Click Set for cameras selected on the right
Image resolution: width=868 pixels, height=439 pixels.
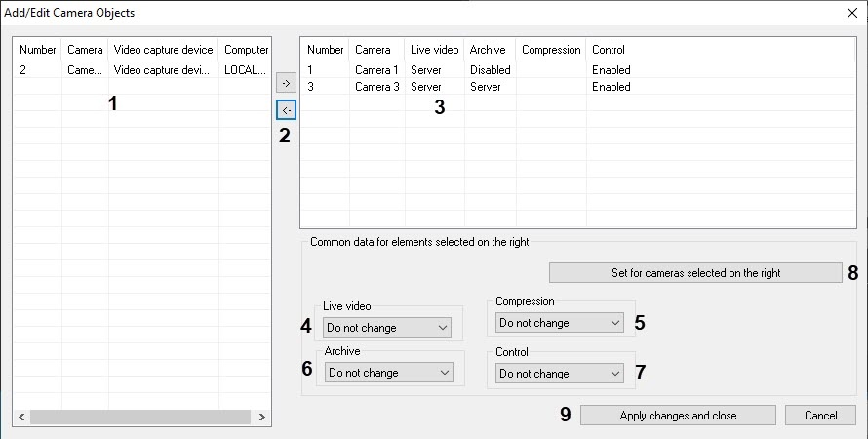pyautogui.click(x=695, y=273)
